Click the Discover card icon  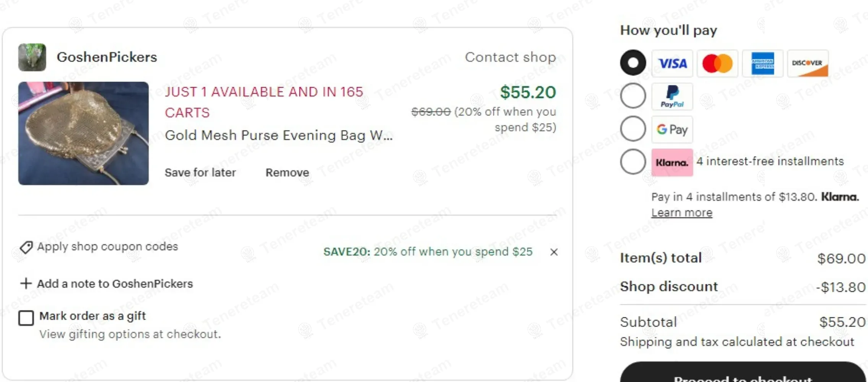(808, 63)
